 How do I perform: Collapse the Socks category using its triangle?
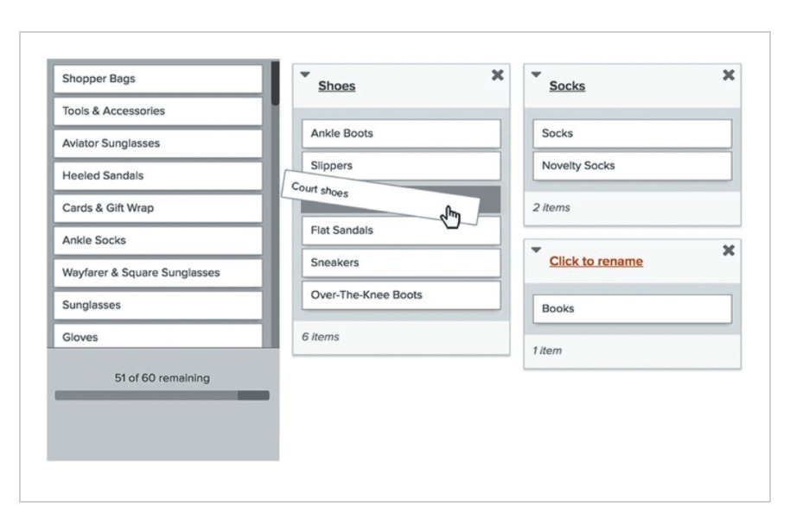click(536, 74)
